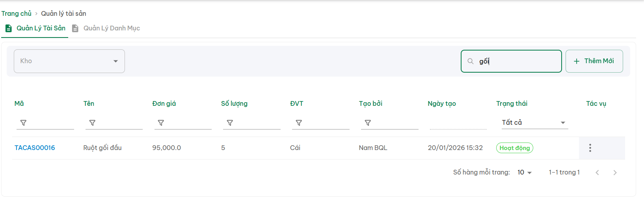Open the three-dot actions menu for TACAS00016
The width and height of the screenshot is (644, 197).
pos(590,148)
